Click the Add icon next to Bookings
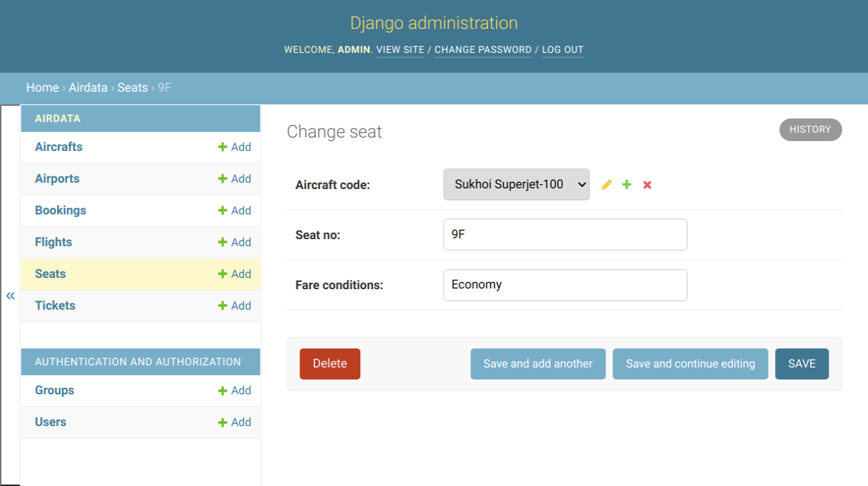 point(234,210)
